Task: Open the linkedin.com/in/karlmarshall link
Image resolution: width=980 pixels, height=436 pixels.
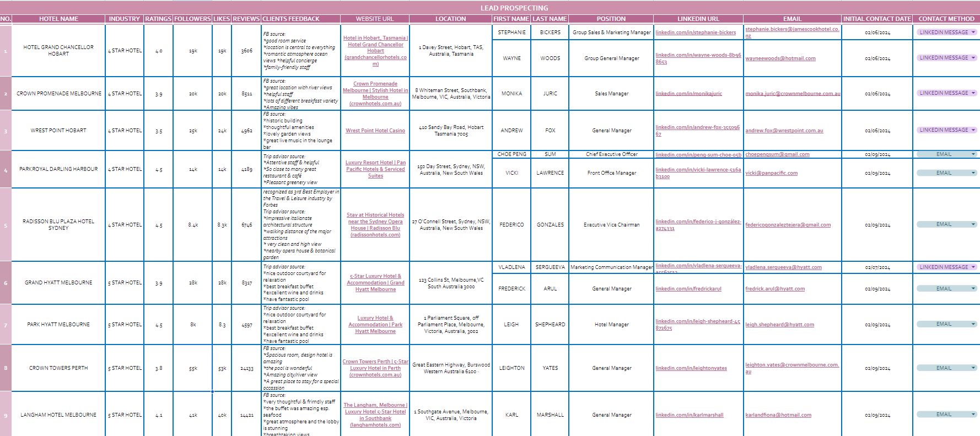Action: tap(690, 415)
